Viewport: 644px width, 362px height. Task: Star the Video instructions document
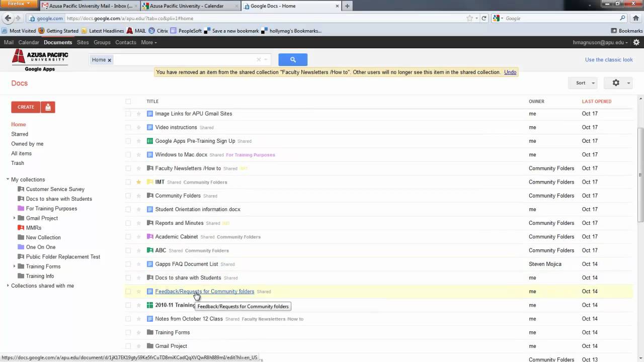click(x=139, y=127)
